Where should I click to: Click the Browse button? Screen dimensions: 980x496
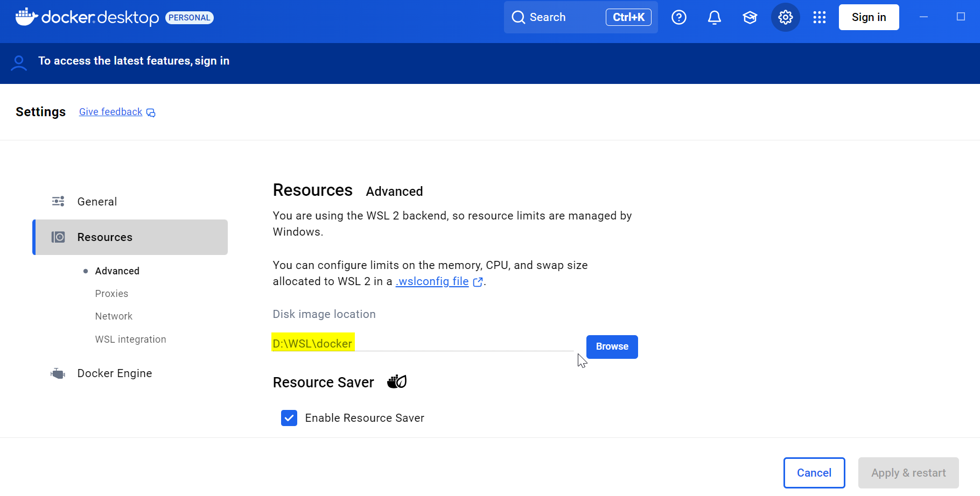tap(612, 347)
